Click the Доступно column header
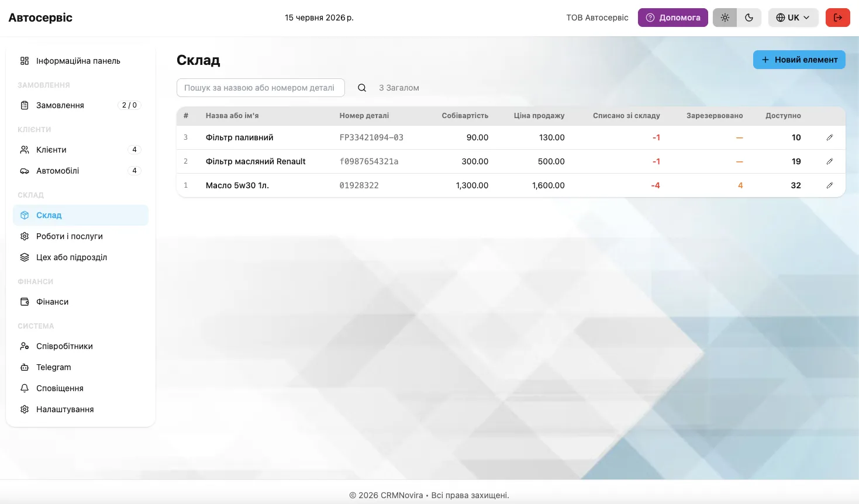Viewport: 859px width, 504px height. tap(783, 116)
